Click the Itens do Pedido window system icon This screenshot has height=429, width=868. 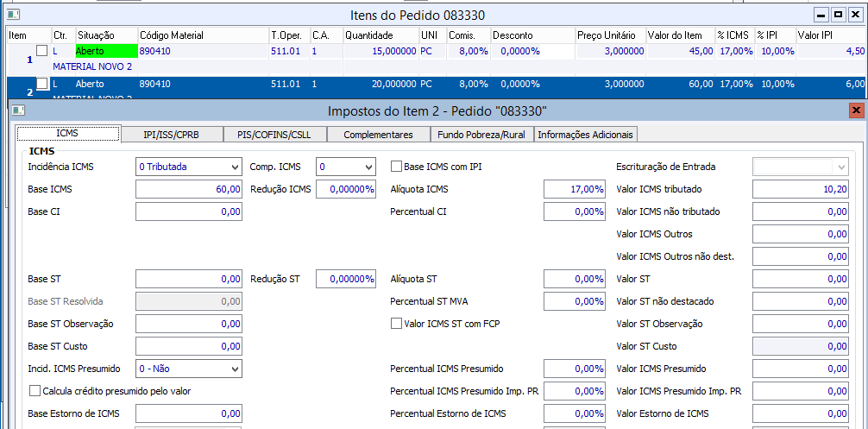pos(15,15)
